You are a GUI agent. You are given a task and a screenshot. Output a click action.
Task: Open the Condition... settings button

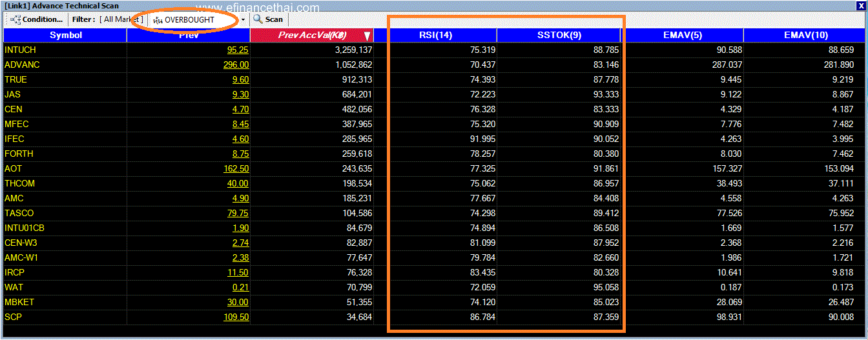coord(37,19)
